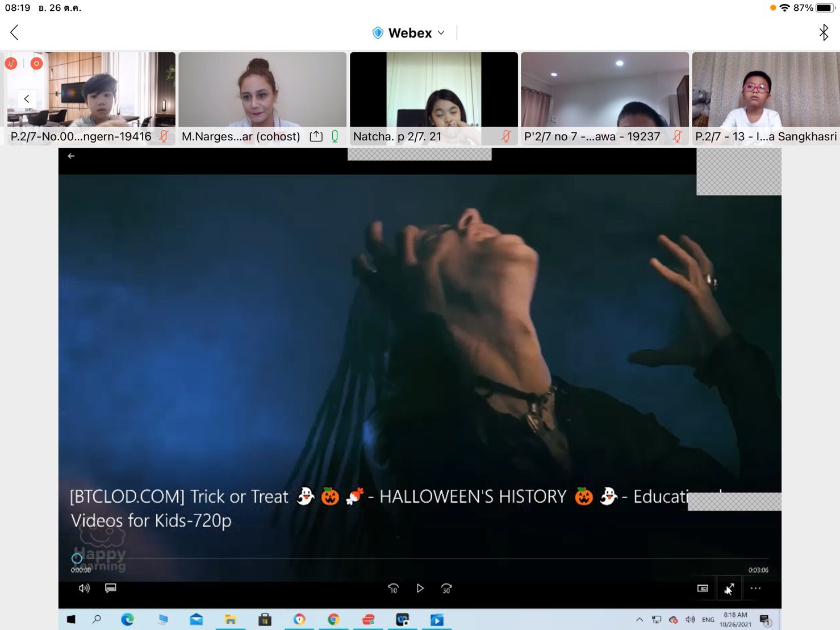Image resolution: width=840 pixels, height=630 pixels.
Task: Open the Mail app from the taskbar
Action: pyautogui.click(x=197, y=619)
